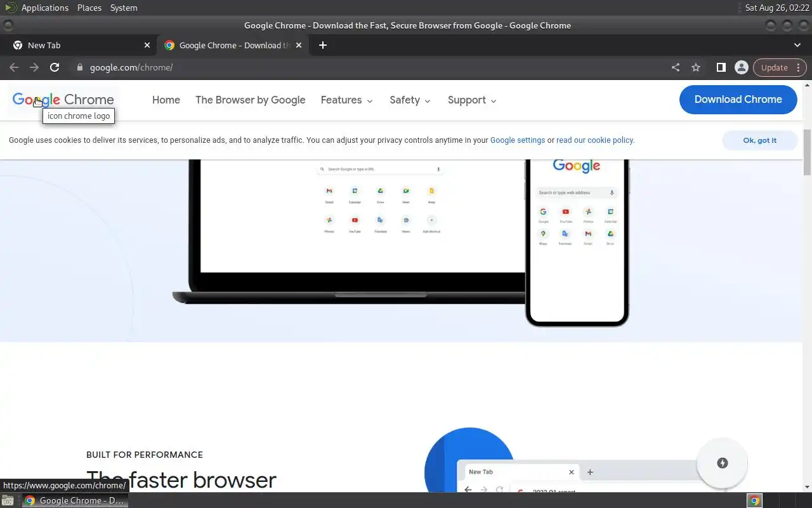
Task: Expand the tab search chevron
Action: (x=797, y=45)
